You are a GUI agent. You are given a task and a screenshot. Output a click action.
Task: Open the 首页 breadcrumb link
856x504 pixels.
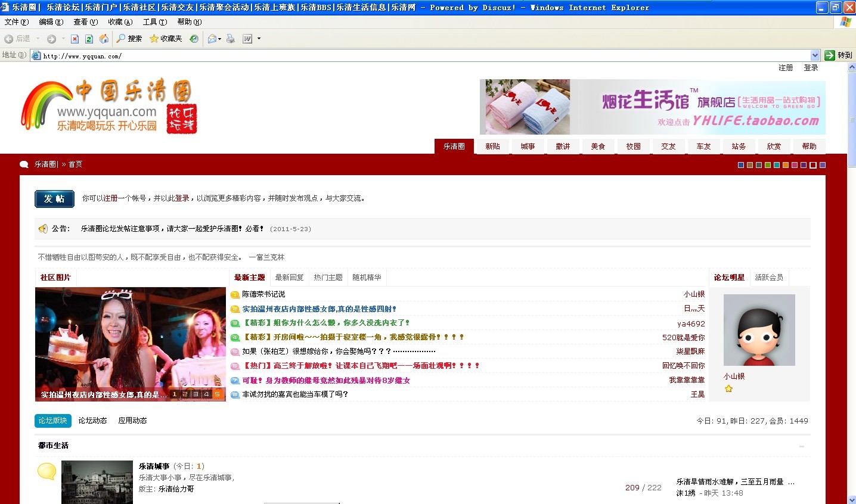click(75, 164)
